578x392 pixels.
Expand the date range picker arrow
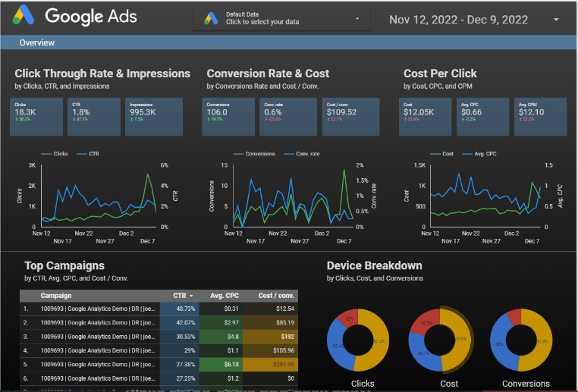[x=556, y=20]
